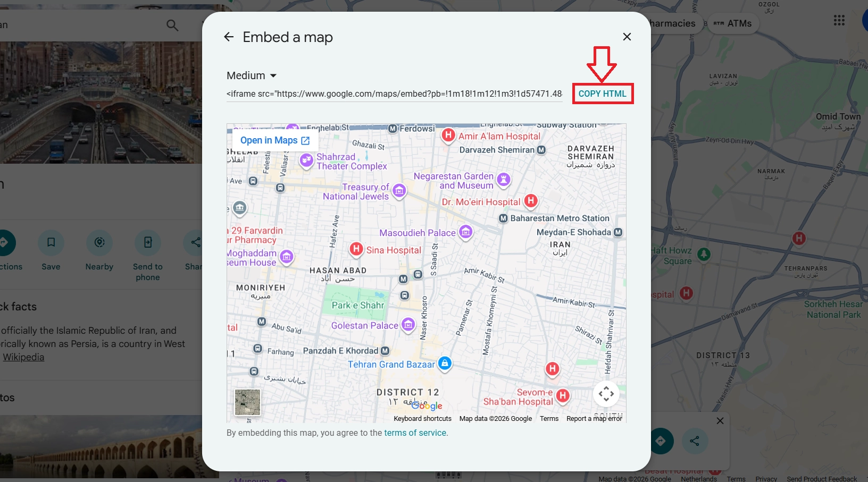
Task: Click directions icon in bottom right card
Action: pos(661,441)
